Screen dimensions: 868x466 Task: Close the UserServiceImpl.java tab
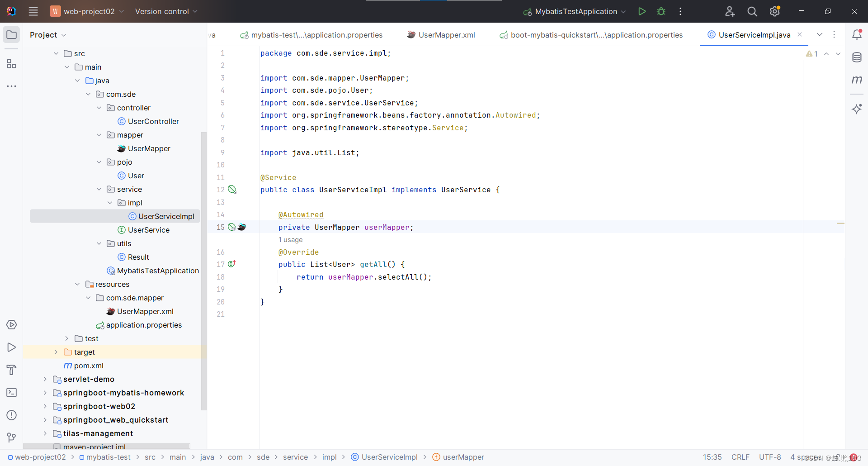coord(800,35)
